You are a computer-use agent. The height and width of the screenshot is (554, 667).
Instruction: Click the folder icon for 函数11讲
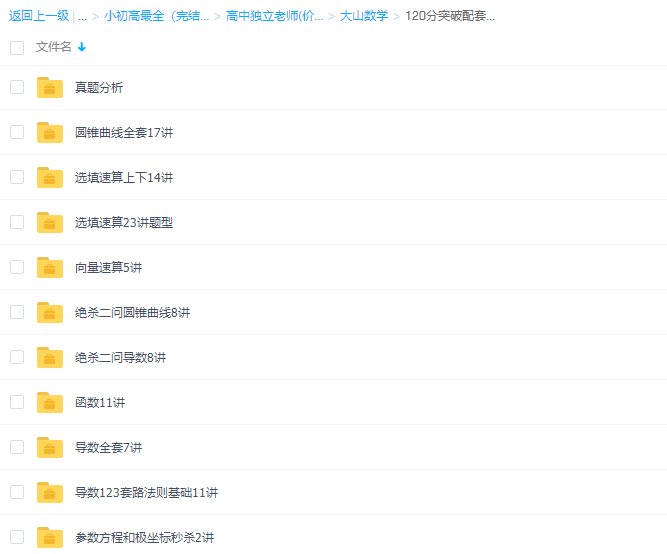50,403
